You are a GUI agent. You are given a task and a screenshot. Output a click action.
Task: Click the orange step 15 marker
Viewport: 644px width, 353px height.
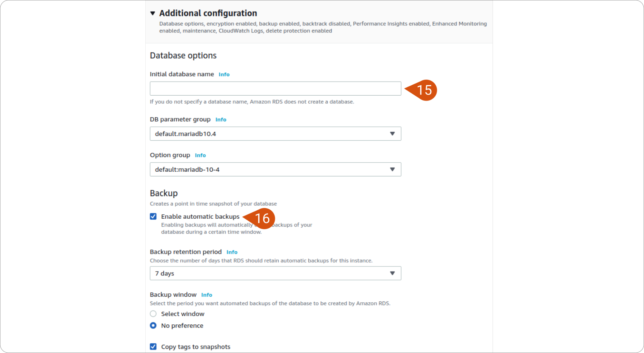point(421,90)
